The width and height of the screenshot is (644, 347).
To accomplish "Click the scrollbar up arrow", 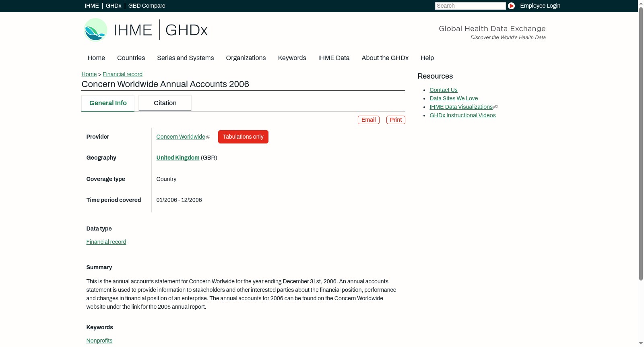I will [641, 3].
